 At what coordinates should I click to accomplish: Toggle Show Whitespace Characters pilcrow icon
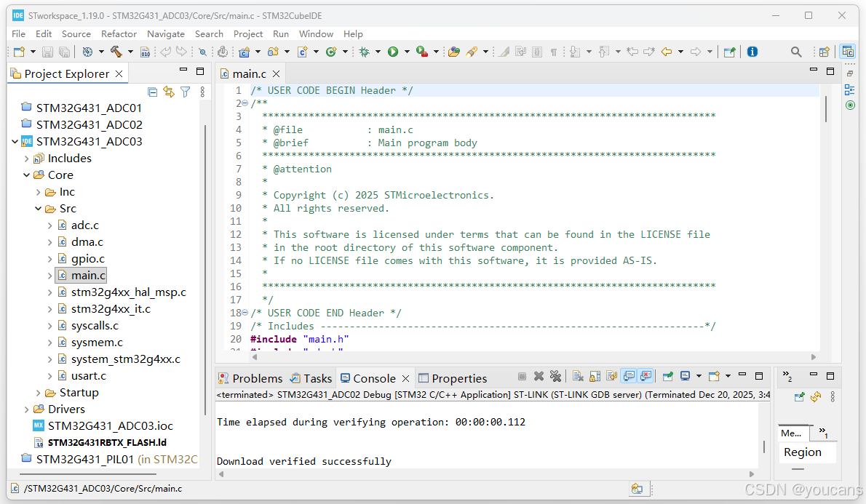[x=553, y=52]
